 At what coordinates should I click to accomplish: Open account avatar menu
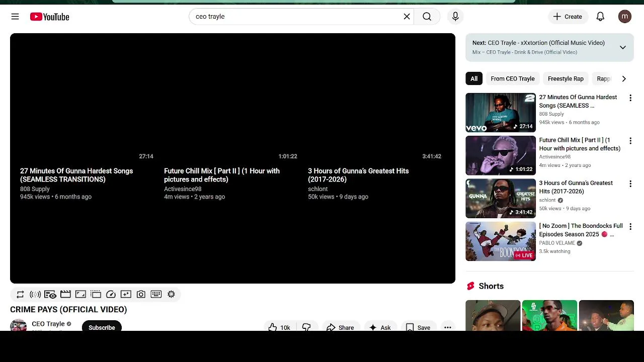[624, 17]
